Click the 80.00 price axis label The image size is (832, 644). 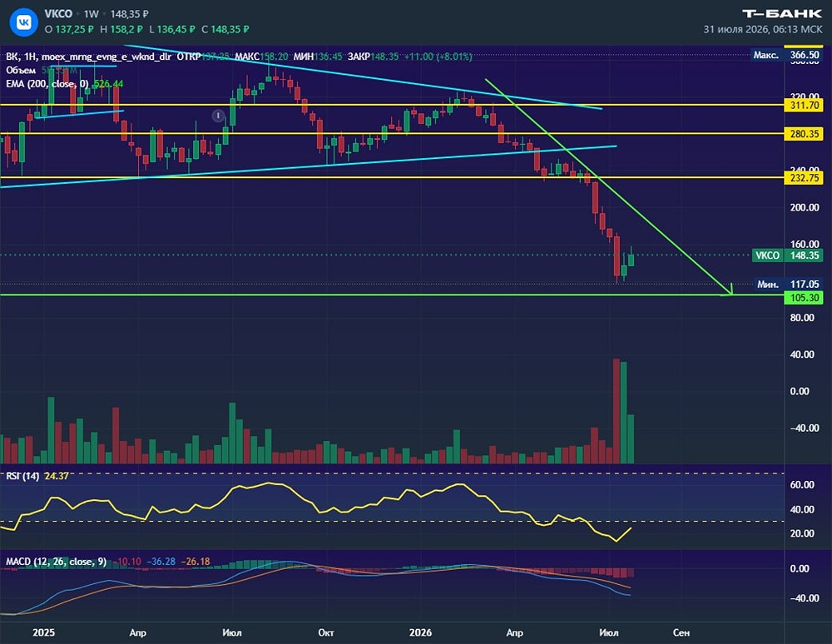point(802,318)
